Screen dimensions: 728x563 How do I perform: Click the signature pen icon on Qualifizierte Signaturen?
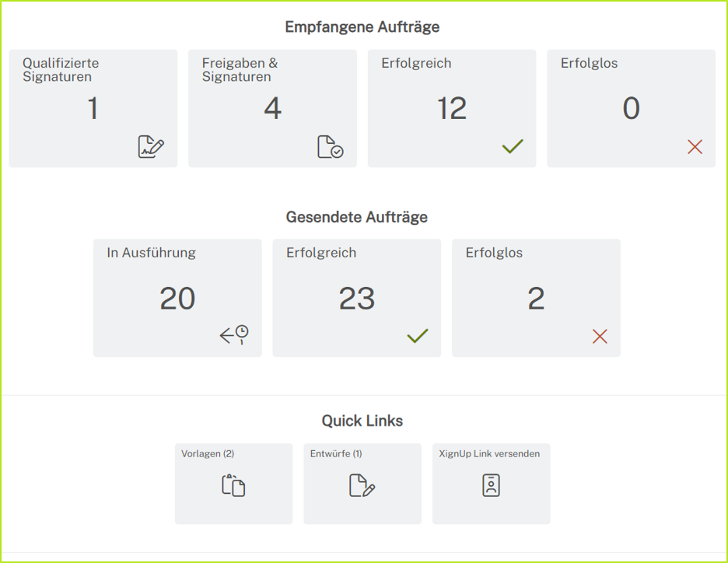[151, 146]
